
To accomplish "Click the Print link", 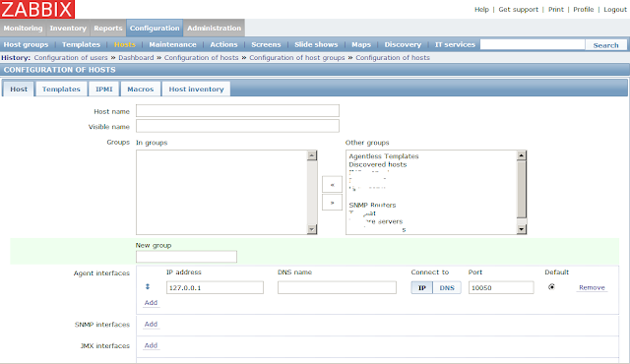I will [x=556, y=9].
